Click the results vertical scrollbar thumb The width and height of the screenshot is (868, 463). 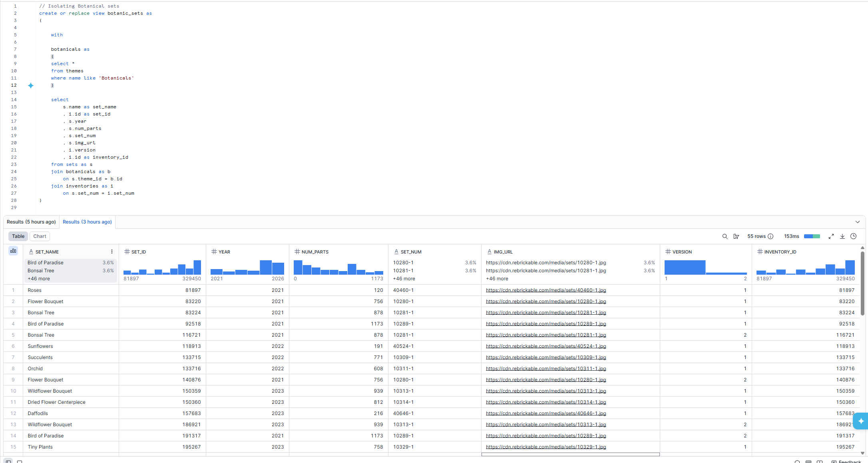(862, 283)
